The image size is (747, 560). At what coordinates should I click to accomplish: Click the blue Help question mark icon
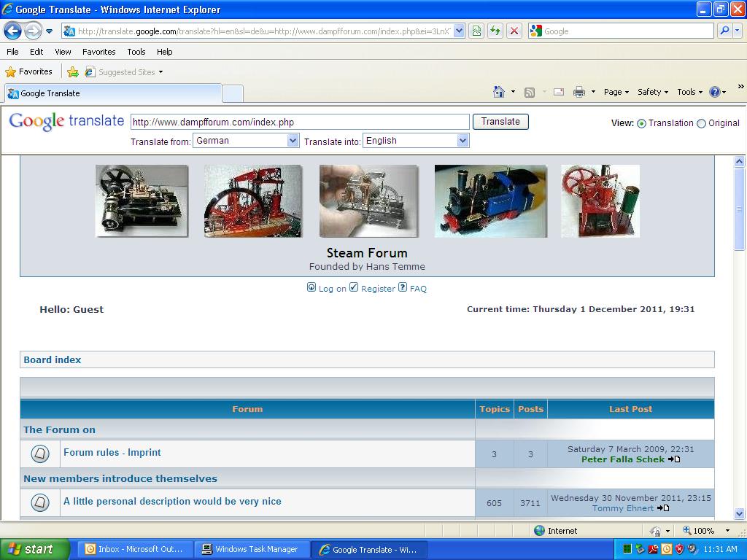[x=715, y=92]
